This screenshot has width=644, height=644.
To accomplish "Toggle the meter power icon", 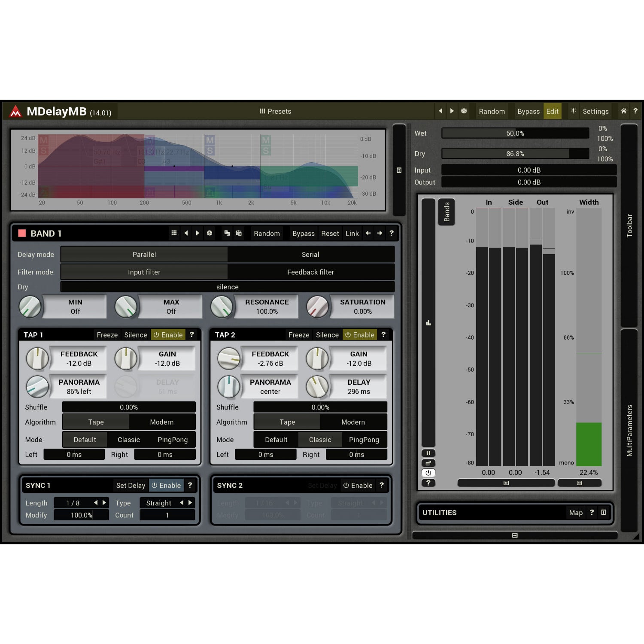I will click(x=428, y=473).
